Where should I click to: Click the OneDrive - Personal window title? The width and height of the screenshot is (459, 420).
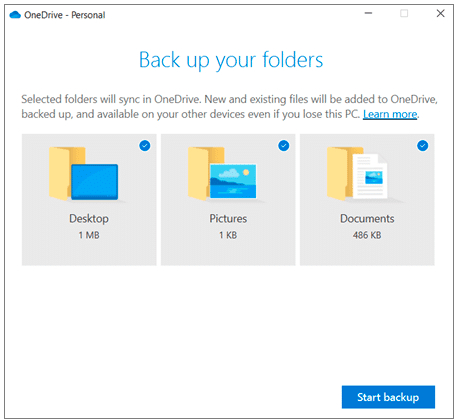point(65,15)
